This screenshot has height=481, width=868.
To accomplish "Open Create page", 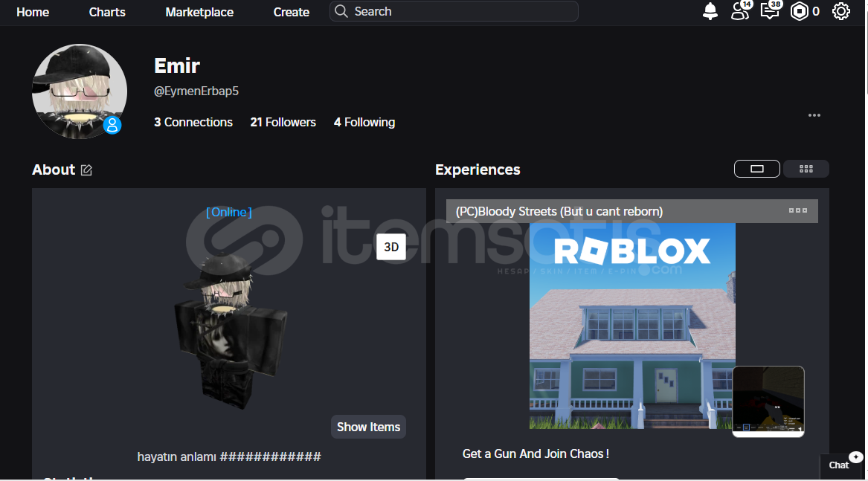I will click(x=291, y=12).
